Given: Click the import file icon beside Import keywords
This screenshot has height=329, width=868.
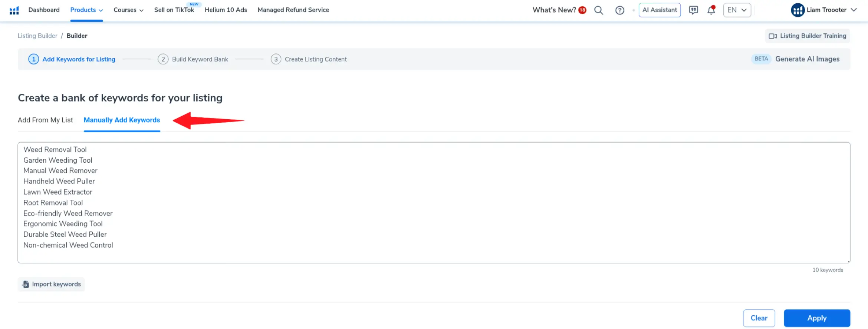Looking at the screenshot, I should click(x=25, y=284).
